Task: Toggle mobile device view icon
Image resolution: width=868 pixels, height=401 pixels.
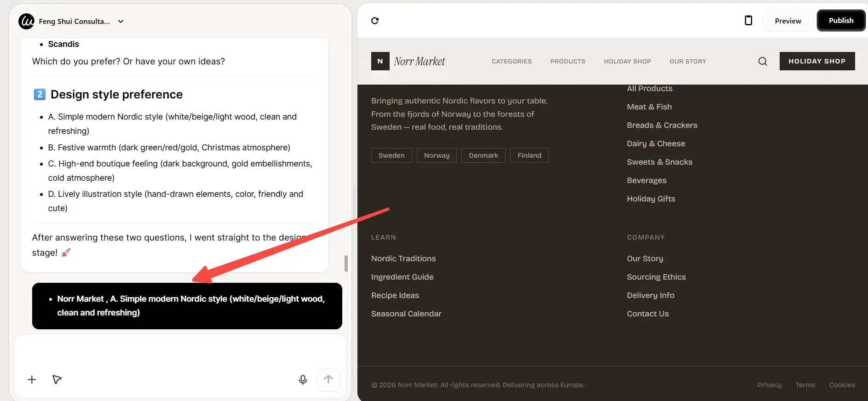Action: [x=748, y=21]
